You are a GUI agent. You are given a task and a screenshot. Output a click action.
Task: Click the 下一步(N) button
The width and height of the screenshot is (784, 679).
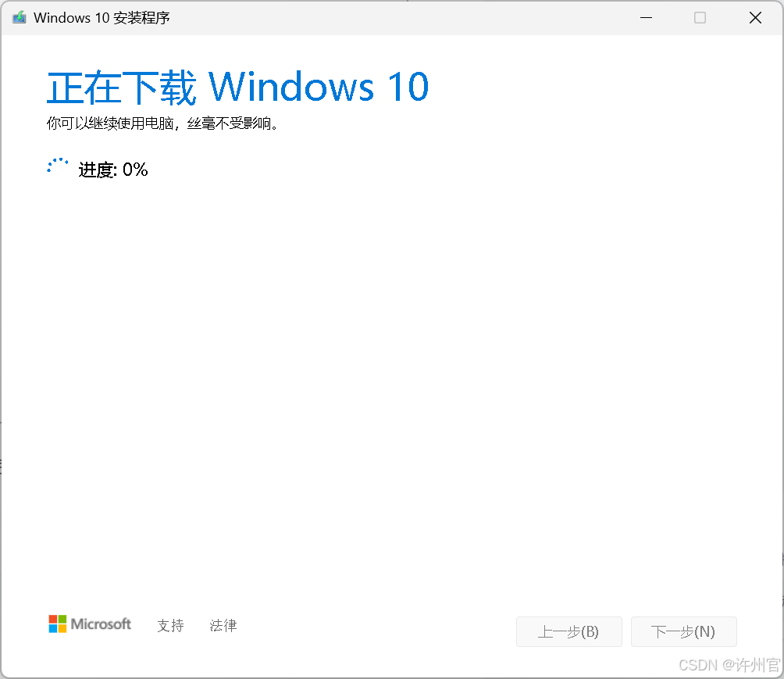(683, 631)
